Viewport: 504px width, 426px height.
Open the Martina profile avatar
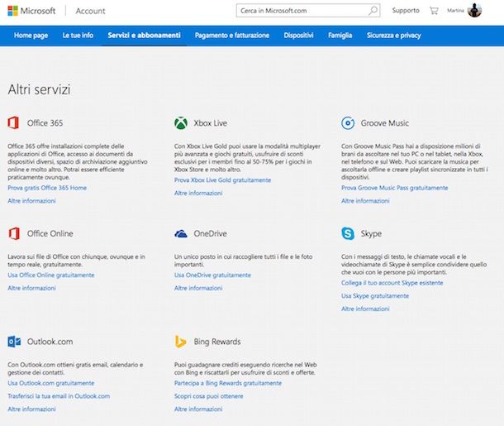(474, 10)
